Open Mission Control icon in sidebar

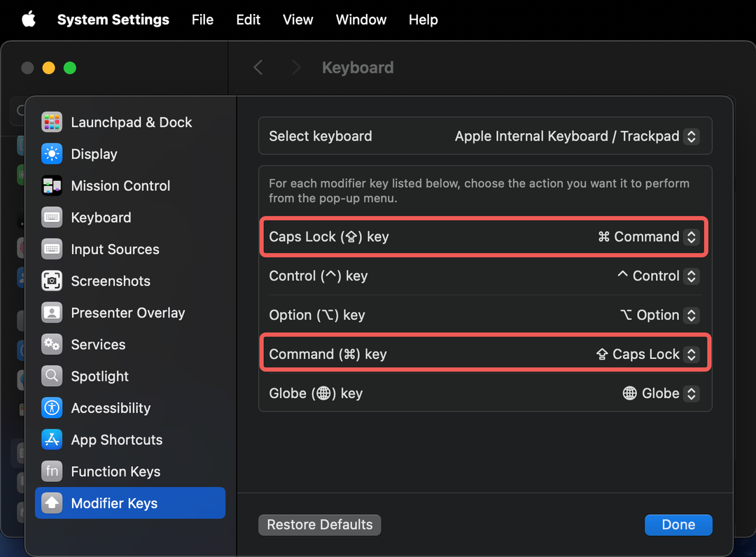pos(52,185)
